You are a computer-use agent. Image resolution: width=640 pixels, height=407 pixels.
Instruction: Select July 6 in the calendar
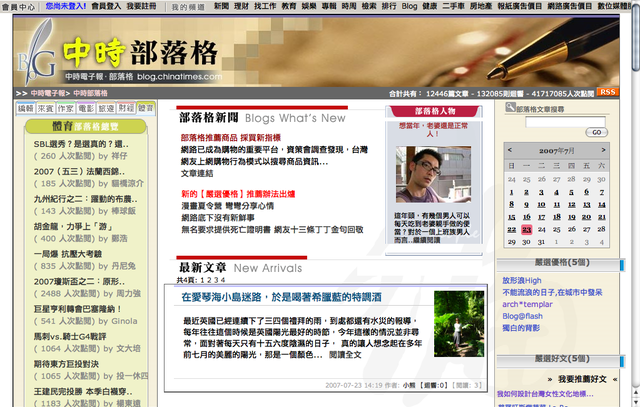coord(586,191)
